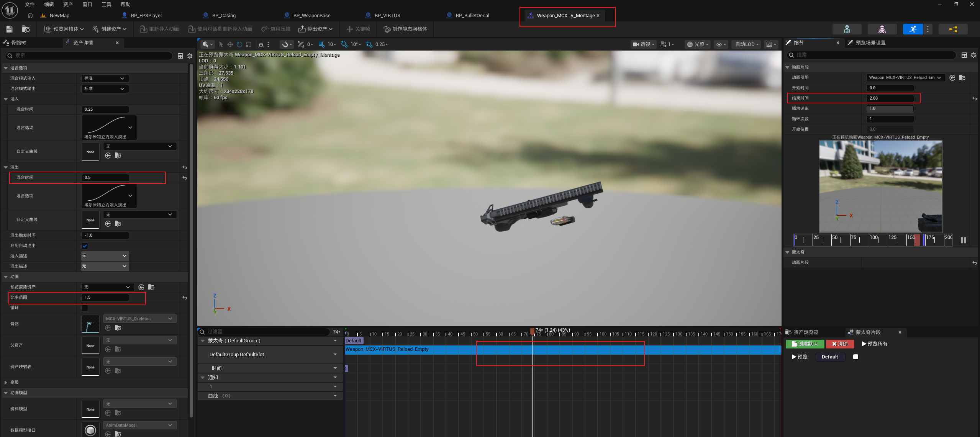Viewport: 980px width, 437px height.
Task: Click the segment preview frame scrubber bar
Action: tap(873, 240)
